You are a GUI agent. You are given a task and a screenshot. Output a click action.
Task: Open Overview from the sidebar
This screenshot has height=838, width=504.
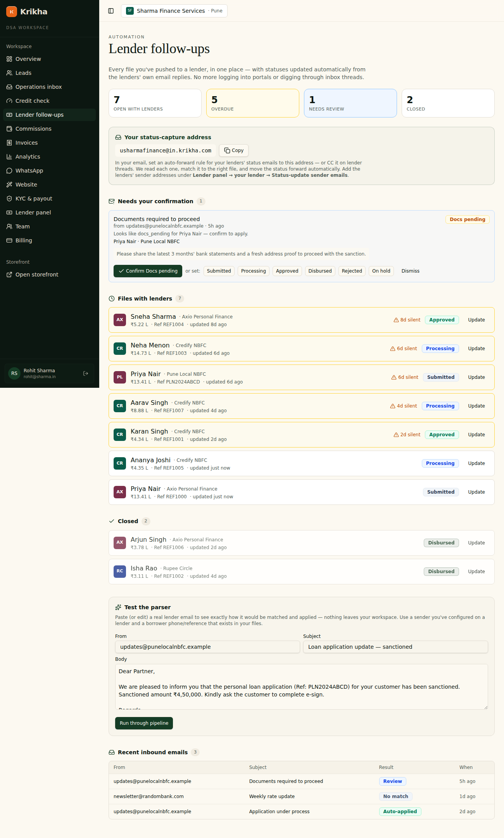[x=49, y=59]
